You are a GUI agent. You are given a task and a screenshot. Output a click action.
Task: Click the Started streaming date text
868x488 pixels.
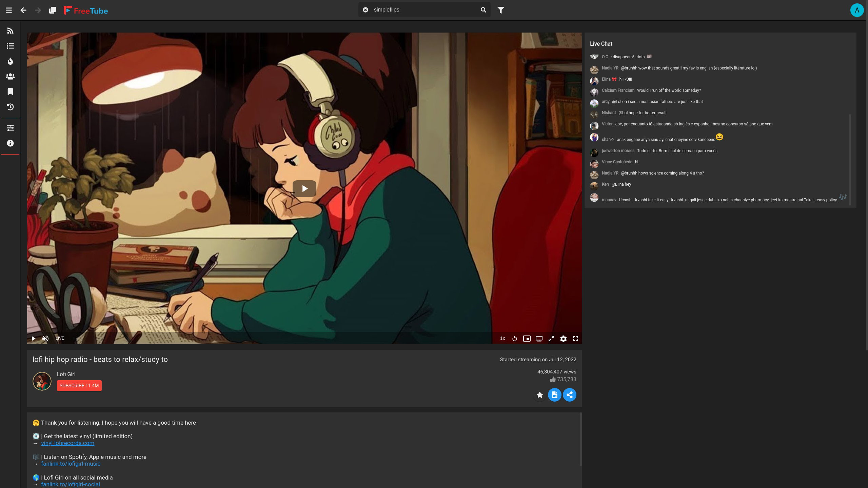(538, 360)
